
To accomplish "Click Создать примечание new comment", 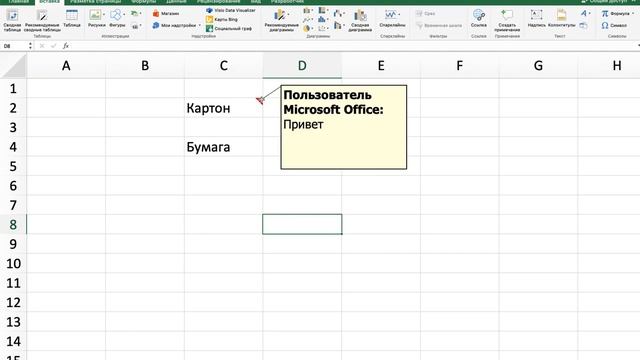I will click(507, 20).
